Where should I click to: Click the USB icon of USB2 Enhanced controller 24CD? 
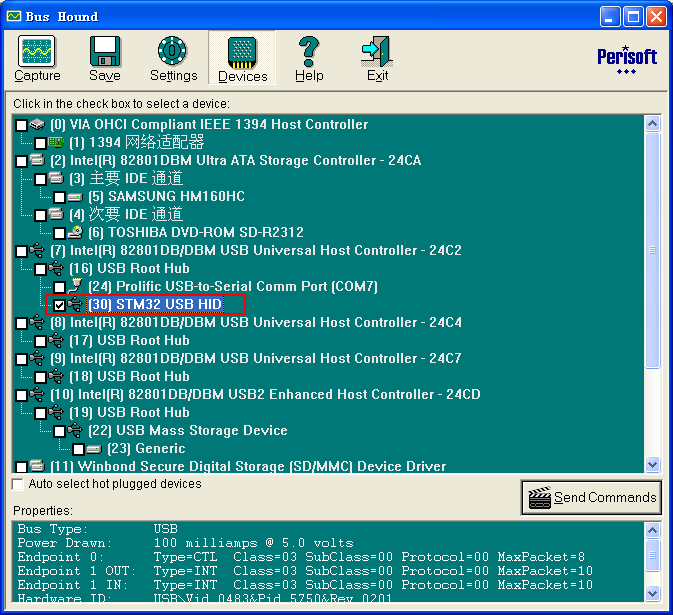pyautogui.click(x=37, y=394)
